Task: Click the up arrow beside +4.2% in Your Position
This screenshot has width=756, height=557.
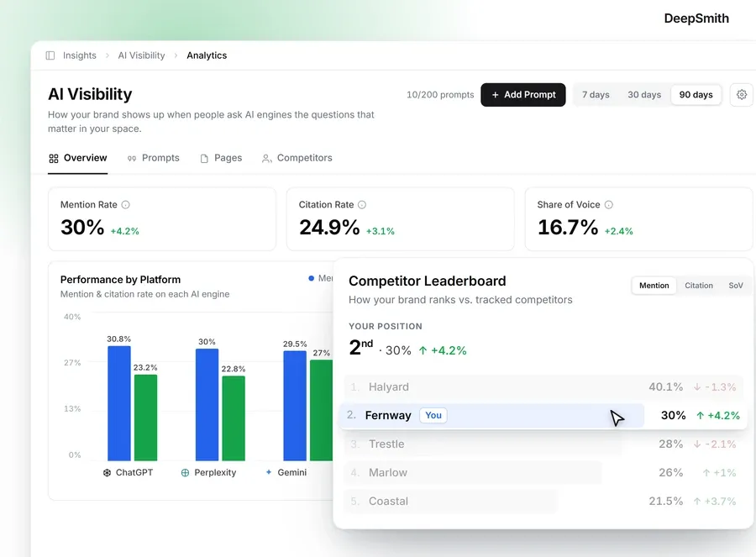Action: [x=423, y=350]
